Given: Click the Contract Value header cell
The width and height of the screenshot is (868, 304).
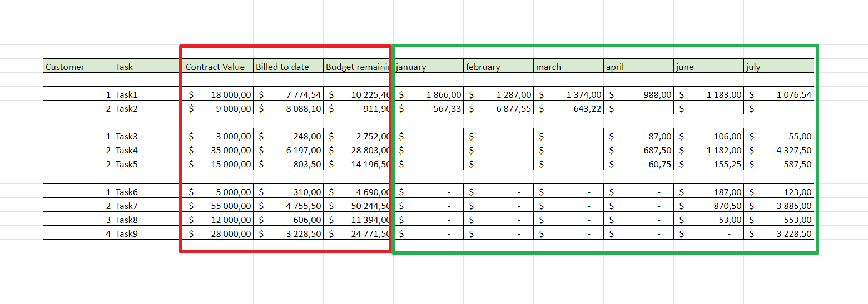Looking at the screenshot, I should pyautogui.click(x=219, y=66).
